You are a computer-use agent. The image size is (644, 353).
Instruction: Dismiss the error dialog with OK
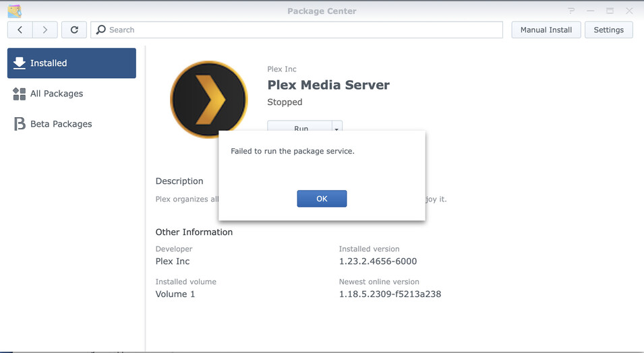pos(322,199)
